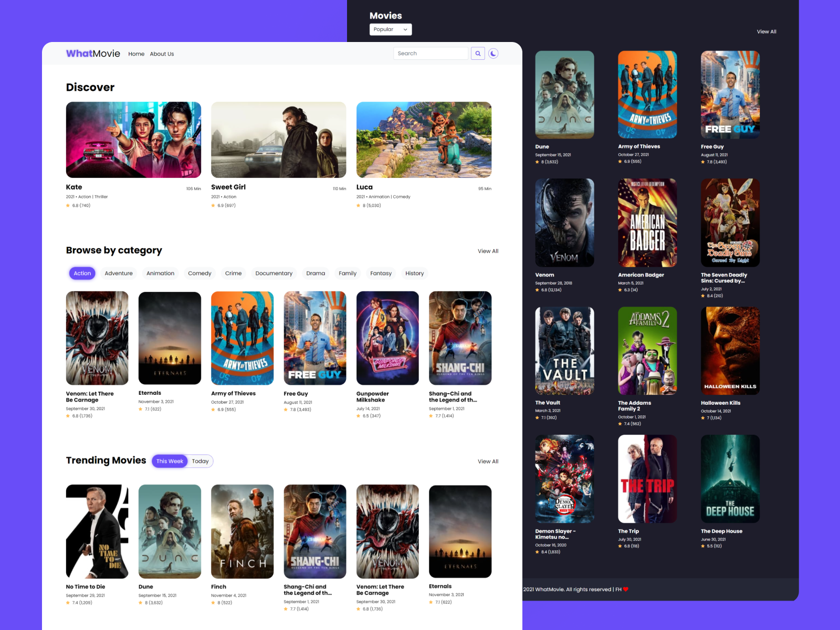Open Venom Let There Be Carnage category poster
Viewport: 840px width, 630px height.
coord(97,338)
